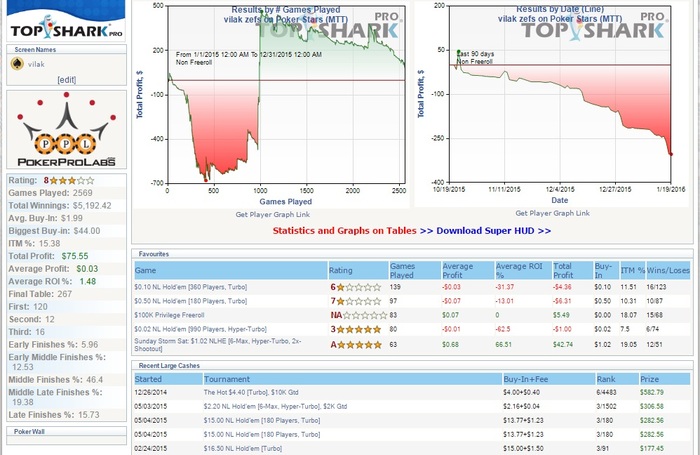700x455 pixels.
Task: Click the TopShark Pro logo
Action: (x=66, y=28)
